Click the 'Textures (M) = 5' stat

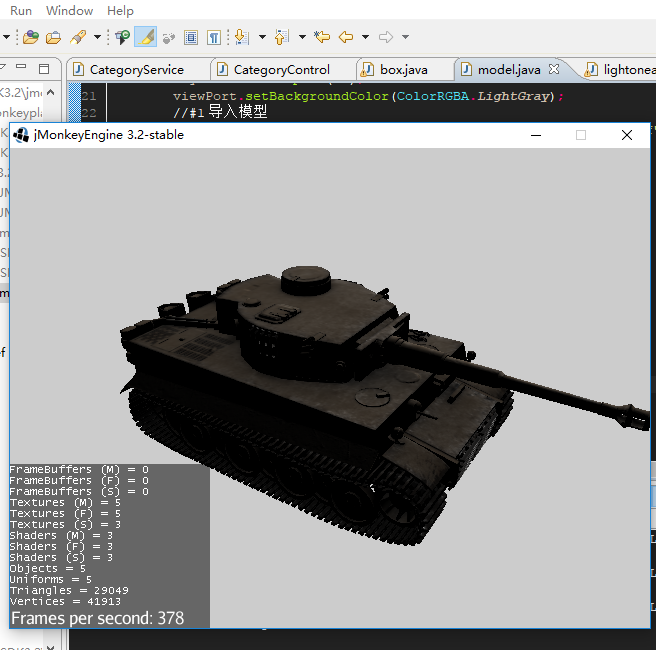(65, 502)
